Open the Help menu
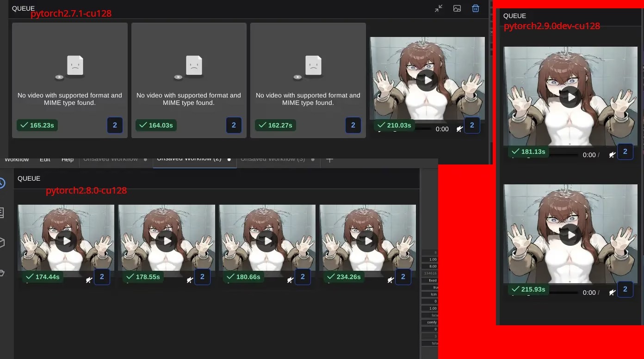This screenshot has height=359, width=644. pyautogui.click(x=68, y=159)
